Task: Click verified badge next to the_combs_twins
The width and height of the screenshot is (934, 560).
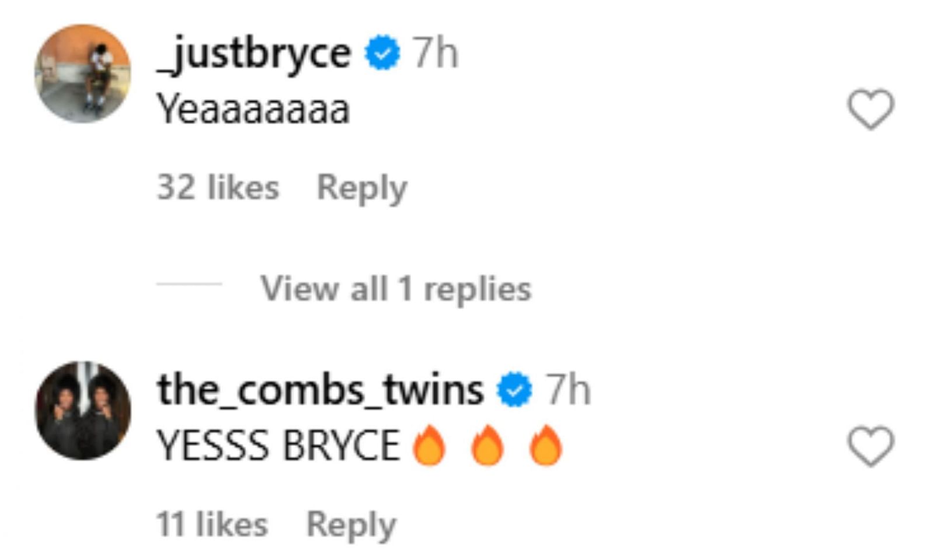Action: (514, 390)
